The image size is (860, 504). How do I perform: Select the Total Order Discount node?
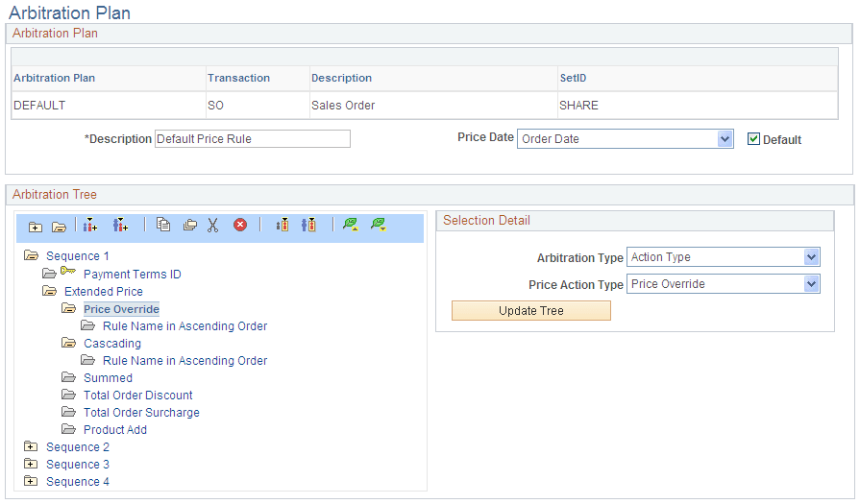point(138,395)
